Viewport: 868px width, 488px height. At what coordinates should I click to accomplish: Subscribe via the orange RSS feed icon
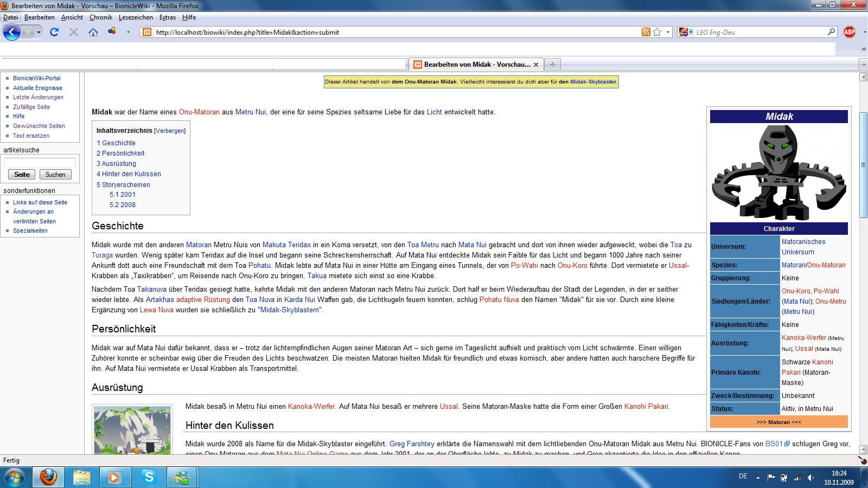[645, 32]
